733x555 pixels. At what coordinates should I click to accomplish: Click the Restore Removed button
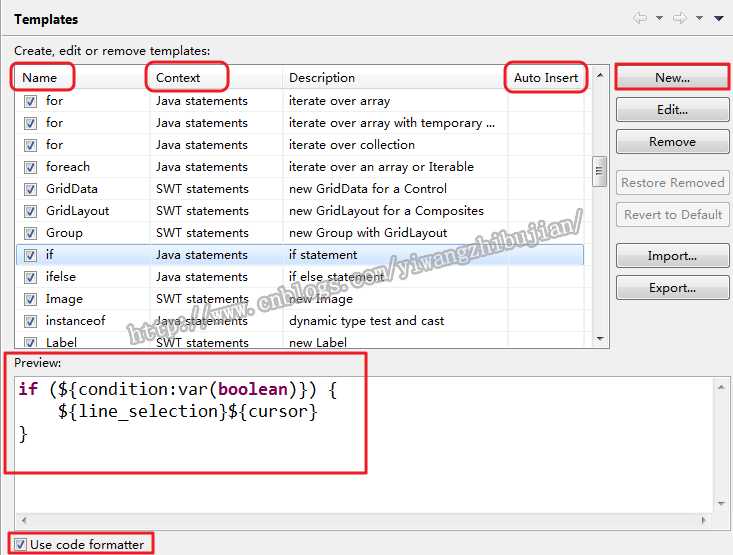click(672, 183)
